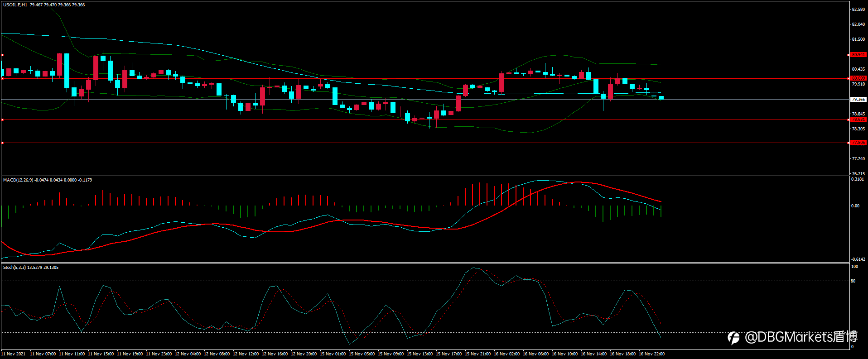Screen dimensions: 868x359
Task: Select left anchor of 80.941 horizontal line
Action: pos(2,55)
